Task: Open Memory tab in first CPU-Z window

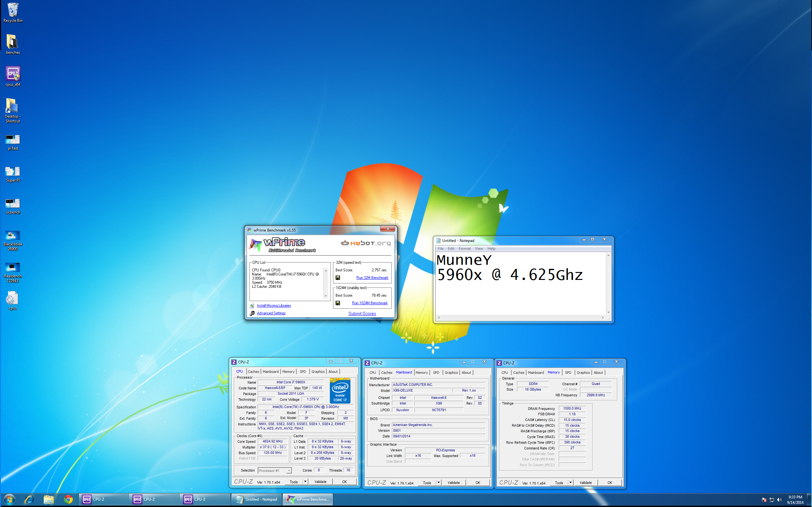Action: 288,372
